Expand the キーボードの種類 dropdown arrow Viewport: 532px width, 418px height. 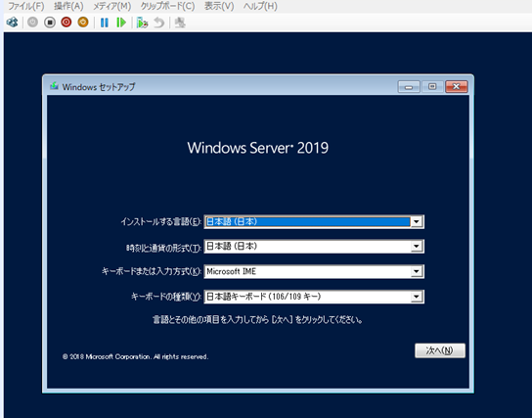[417, 297]
